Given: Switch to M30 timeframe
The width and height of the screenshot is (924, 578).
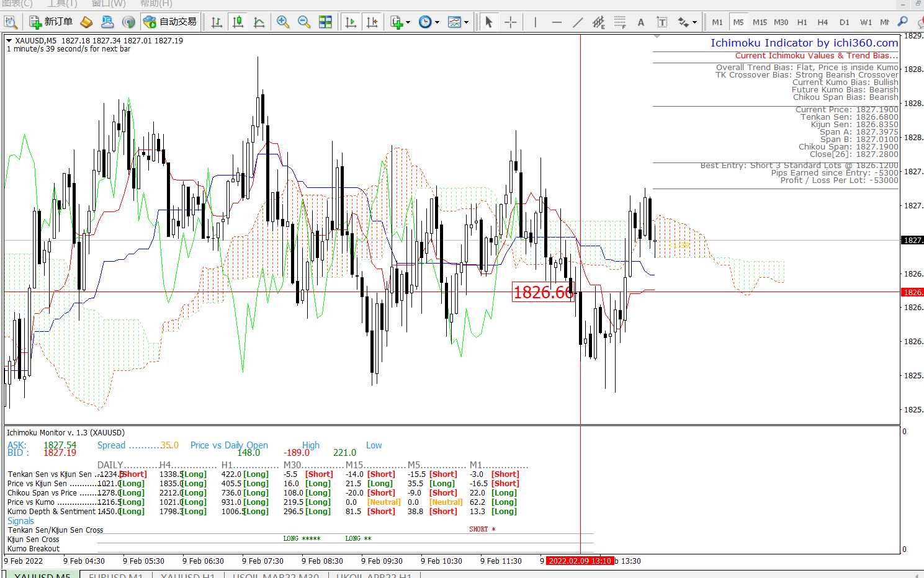Looking at the screenshot, I should point(781,22).
